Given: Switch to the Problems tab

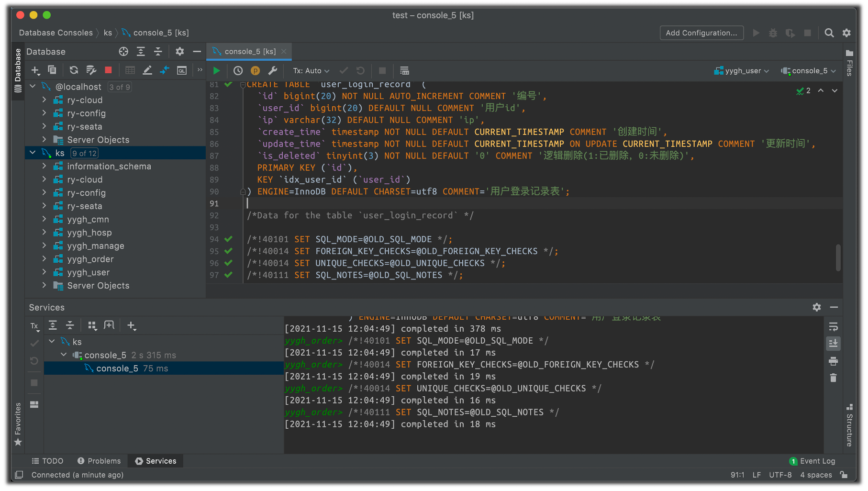Looking at the screenshot, I should pyautogui.click(x=99, y=461).
